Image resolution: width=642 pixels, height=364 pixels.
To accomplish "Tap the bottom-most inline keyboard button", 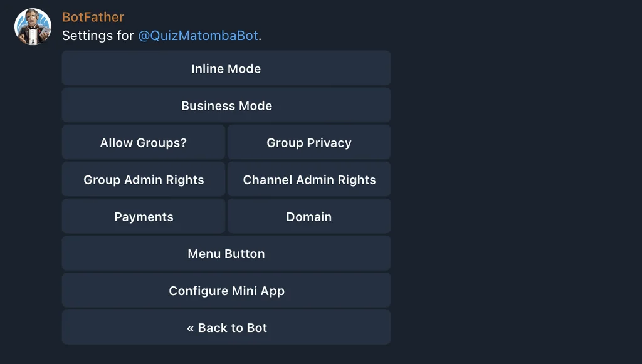I will (226, 328).
